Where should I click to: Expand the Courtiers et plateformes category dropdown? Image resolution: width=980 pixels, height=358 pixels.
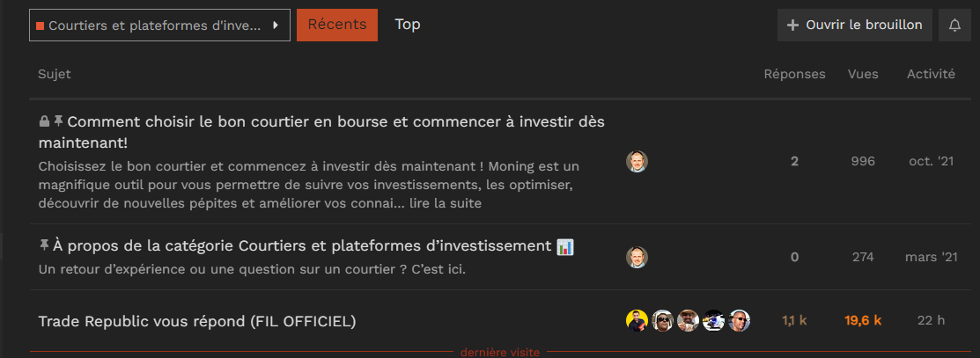[x=159, y=25]
